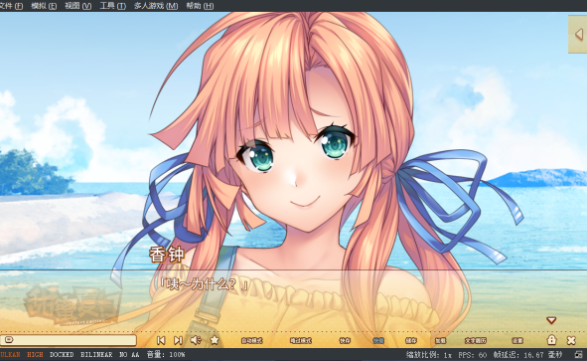
Task: Click the fullscreen icon in status bar
Action: 578,354
